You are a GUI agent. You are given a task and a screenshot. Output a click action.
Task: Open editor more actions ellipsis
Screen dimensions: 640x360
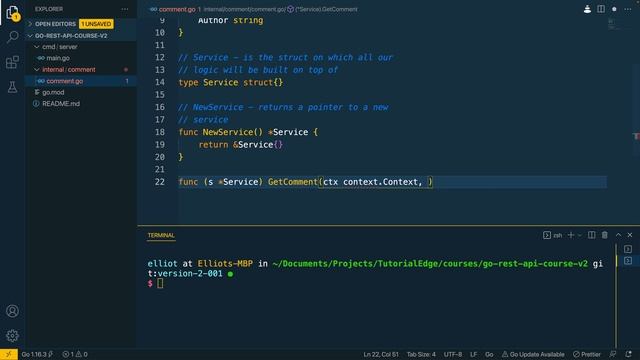click(628, 9)
